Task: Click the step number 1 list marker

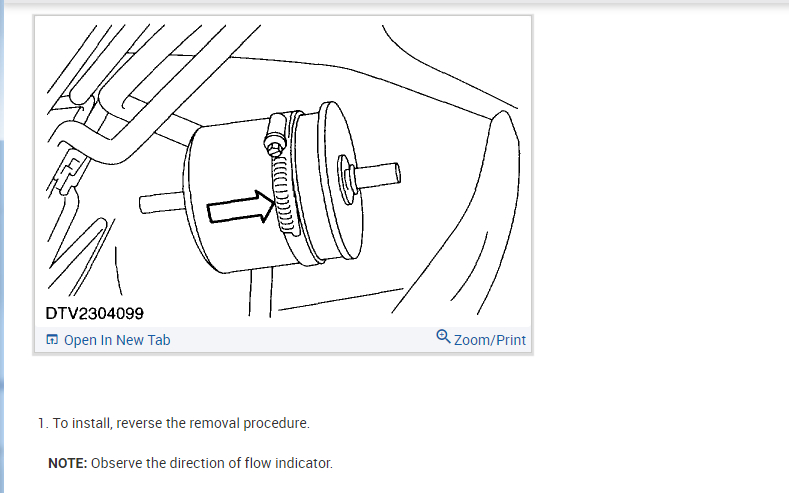Action: pos(43,423)
